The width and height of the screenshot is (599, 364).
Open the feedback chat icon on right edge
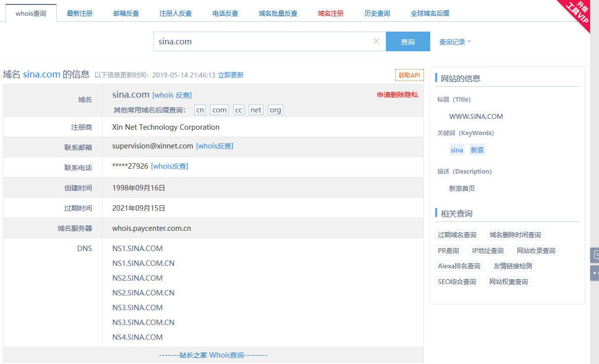click(595, 255)
